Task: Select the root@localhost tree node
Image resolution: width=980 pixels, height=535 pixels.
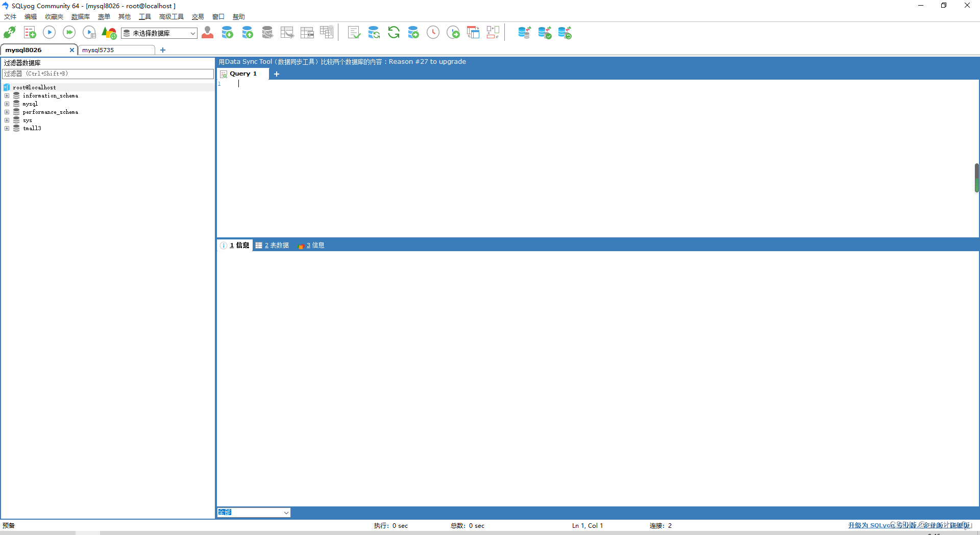Action: [x=34, y=88]
